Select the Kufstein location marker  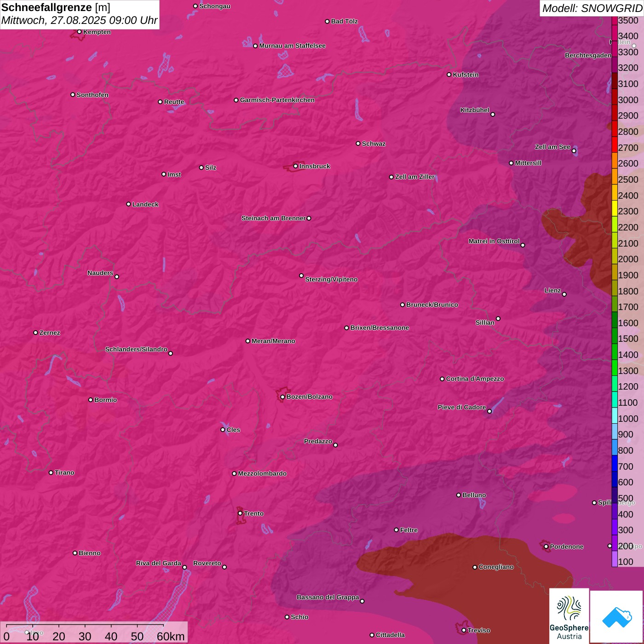(x=449, y=75)
